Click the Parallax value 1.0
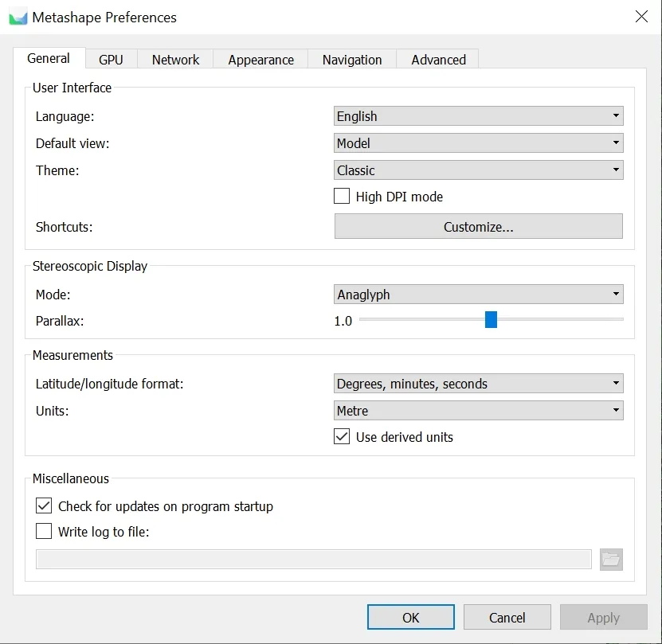Screen dimensions: 662x644 (343, 321)
